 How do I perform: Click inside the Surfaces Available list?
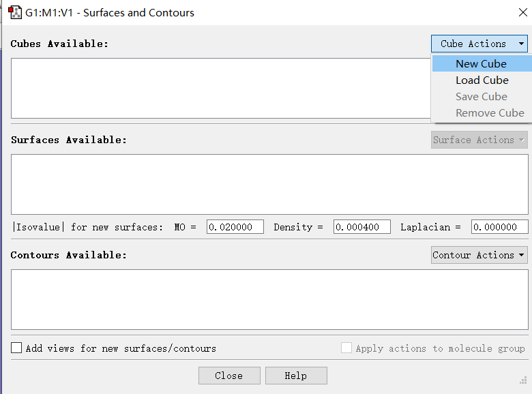[269, 185]
